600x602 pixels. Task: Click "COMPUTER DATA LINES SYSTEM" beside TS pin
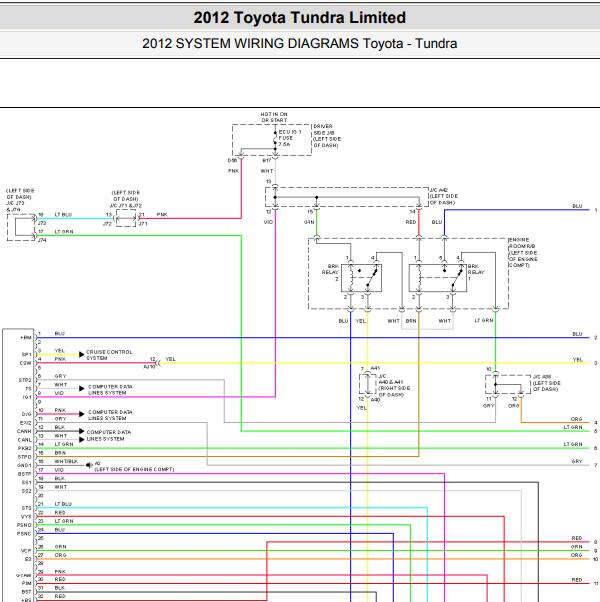pos(110,390)
